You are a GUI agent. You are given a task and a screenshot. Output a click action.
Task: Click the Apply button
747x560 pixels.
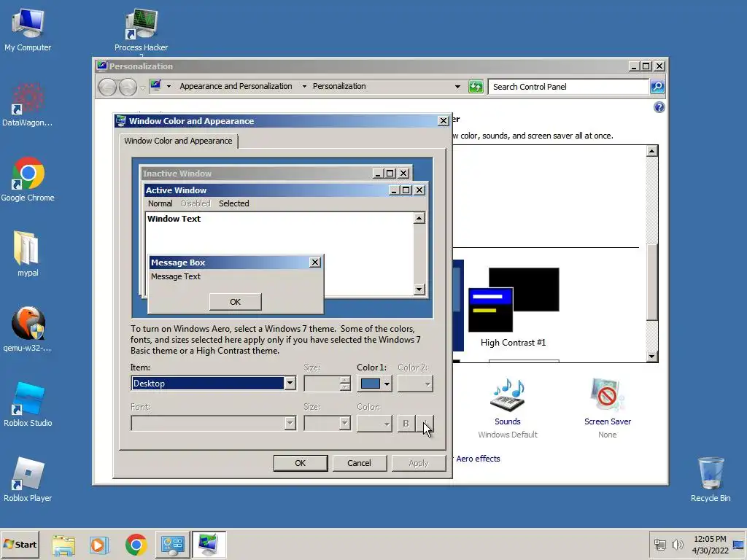pyautogui.click(x=419, y=463)
